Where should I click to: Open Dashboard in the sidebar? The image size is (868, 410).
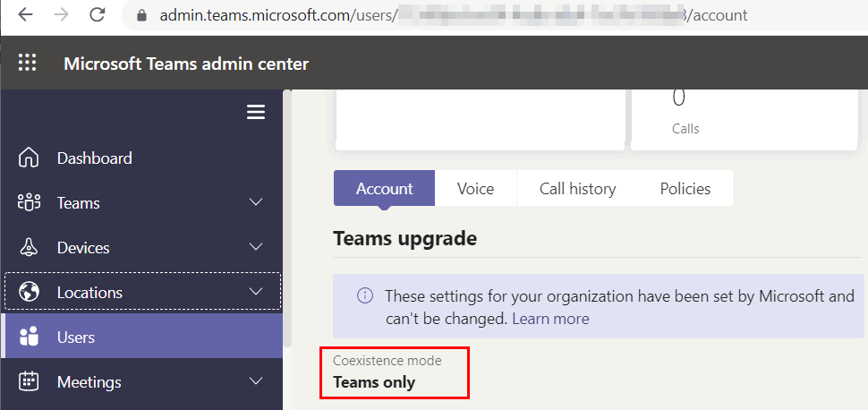(x=141, y=158)
